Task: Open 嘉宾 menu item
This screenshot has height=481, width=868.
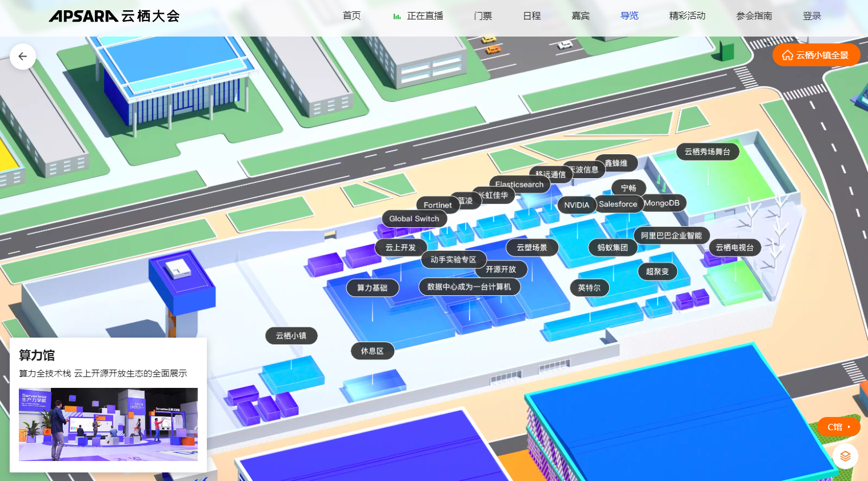Action: pos(581,16)
